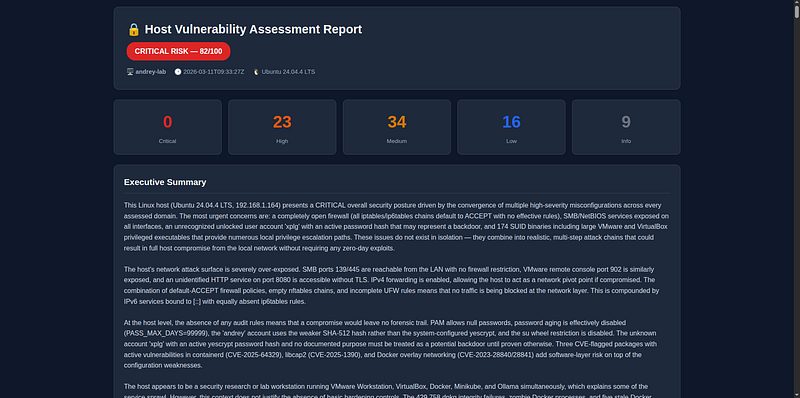800x398 pixels.
Task: Click the Ubuntu 24.04.4 LTS label
Action: pyautogui.click(x=288, y=72)
